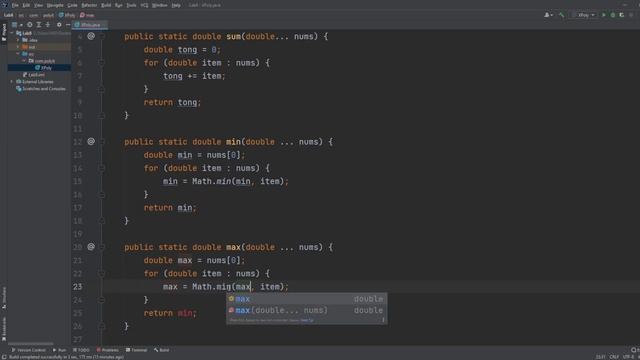Image resolution: width=640 pixels, height=360 pixels.
Task: Collapse the sum method fold marker
Action: [x=102, y=36]
